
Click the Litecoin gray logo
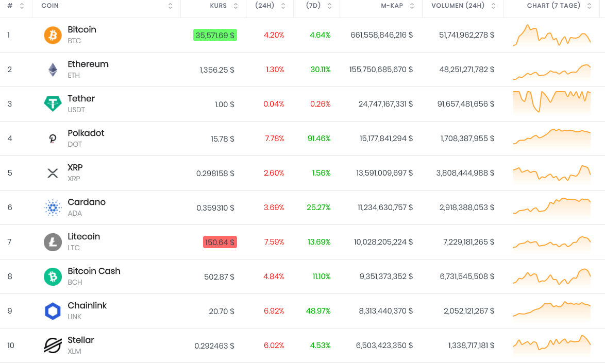click(x=53, y=242)
